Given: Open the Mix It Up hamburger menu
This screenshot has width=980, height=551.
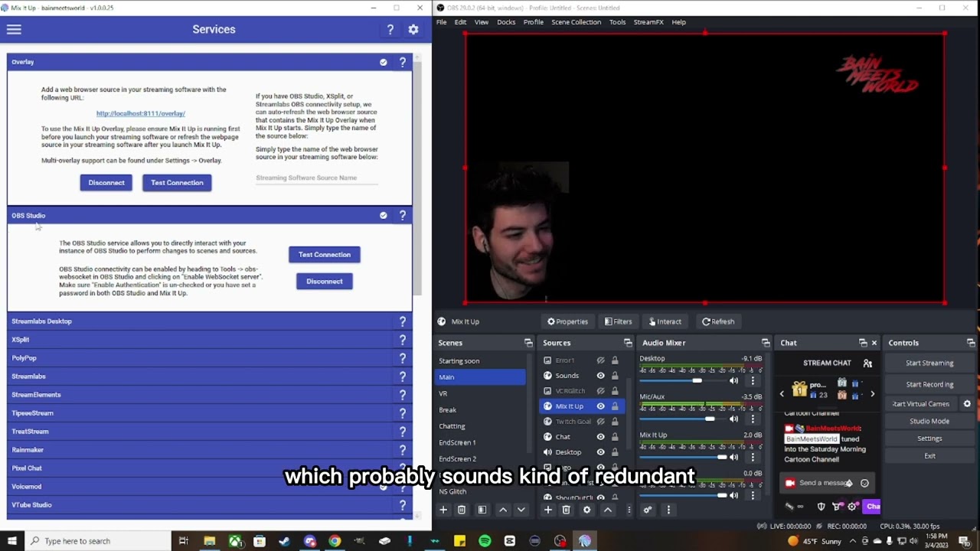Looking at the screenshot, I should coord(14,29).
